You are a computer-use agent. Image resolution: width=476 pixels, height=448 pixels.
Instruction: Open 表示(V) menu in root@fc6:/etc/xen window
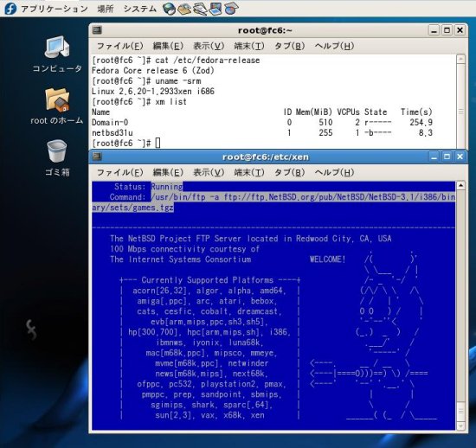point(209,173)
